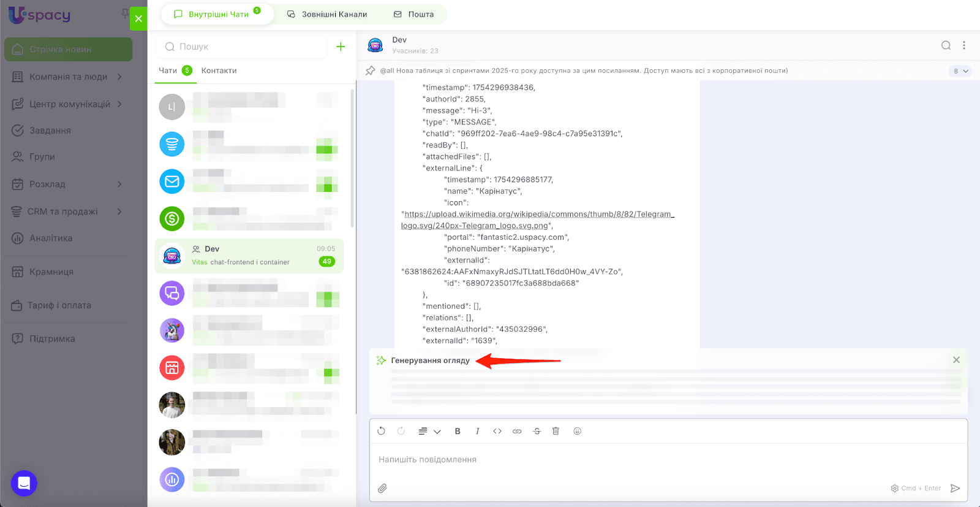Toggle italic formatting
This screenshot has height=507, width=980.
[477, 432]
